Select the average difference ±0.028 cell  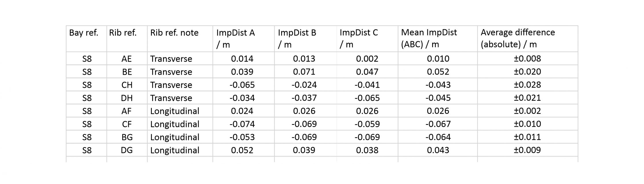(x=528, y=85)
